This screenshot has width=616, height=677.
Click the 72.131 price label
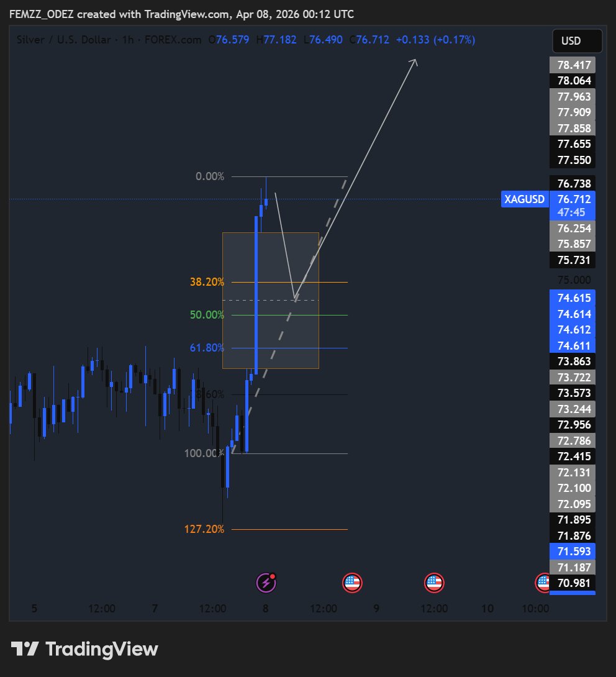[573, 472]
